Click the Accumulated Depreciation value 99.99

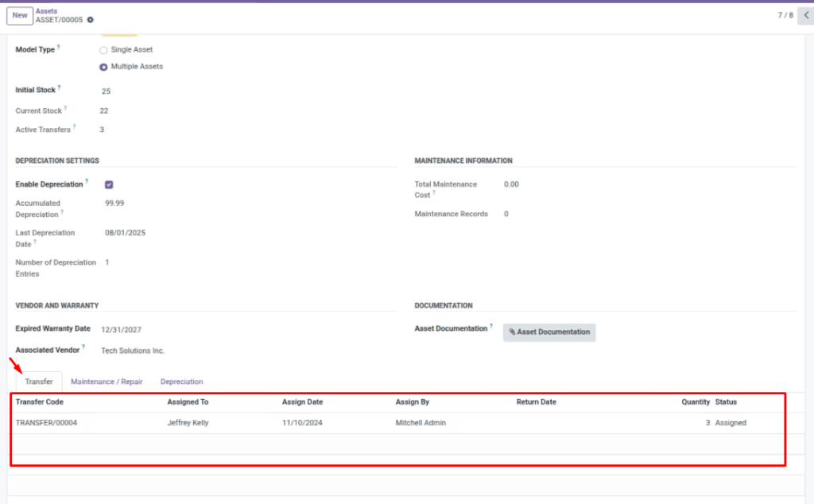[114, 203]
